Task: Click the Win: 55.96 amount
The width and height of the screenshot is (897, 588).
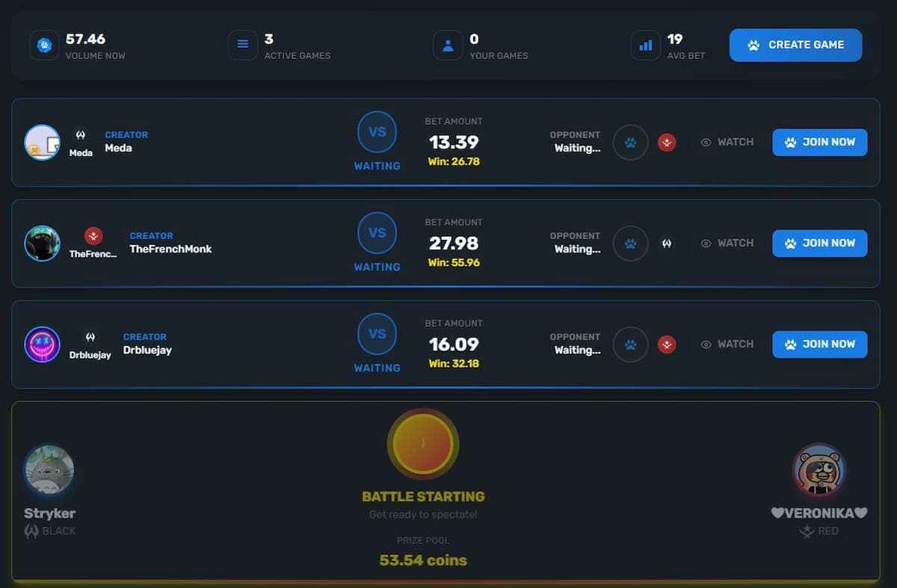Action: pyautogui.click(x=454, y=262)
